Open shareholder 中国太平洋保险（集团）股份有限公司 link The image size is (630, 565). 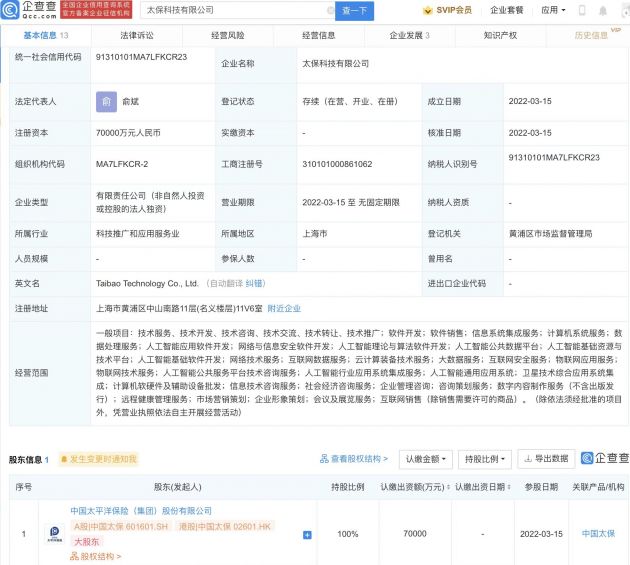point(141,511)
